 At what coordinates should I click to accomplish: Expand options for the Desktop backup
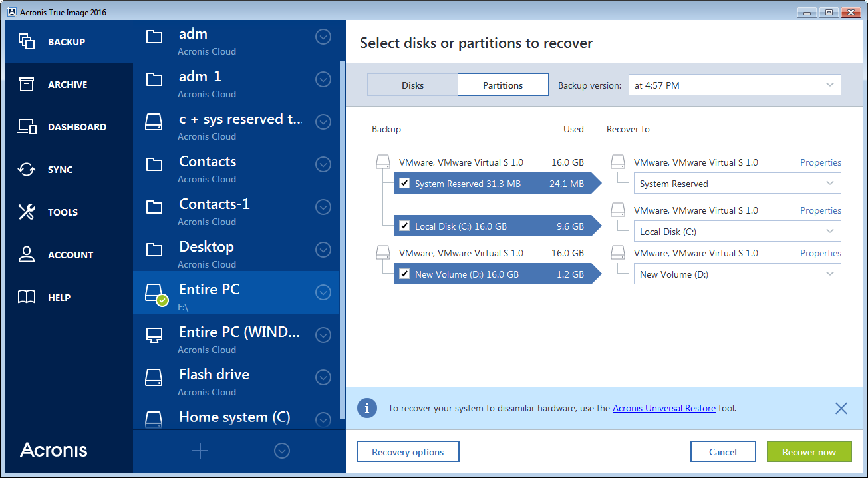[x=323, y=250]
